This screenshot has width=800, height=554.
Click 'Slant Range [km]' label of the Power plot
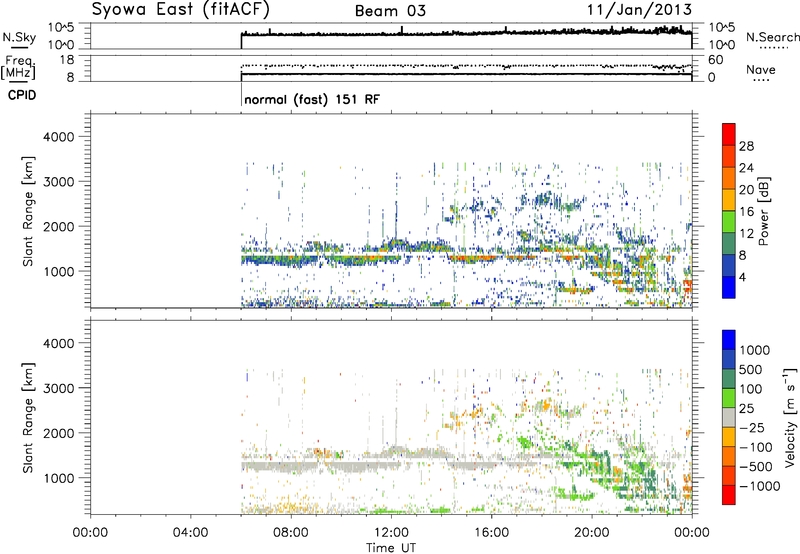(28, 211)
